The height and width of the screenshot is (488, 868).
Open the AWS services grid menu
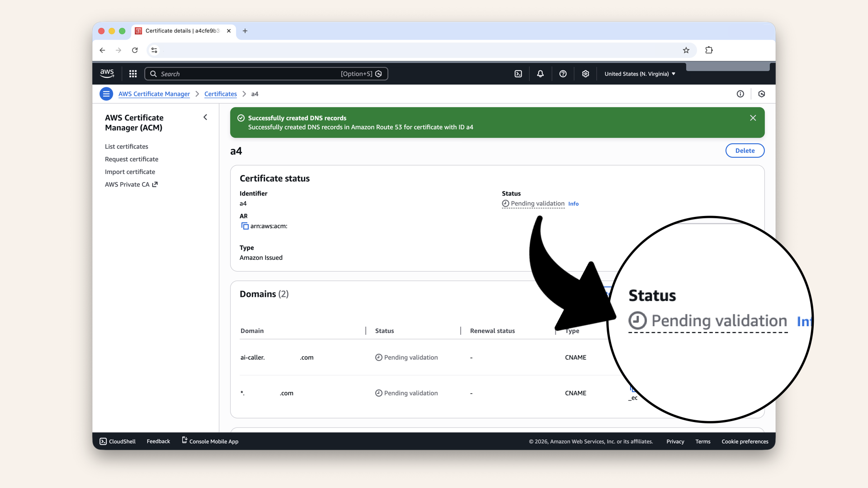point(132,74)
